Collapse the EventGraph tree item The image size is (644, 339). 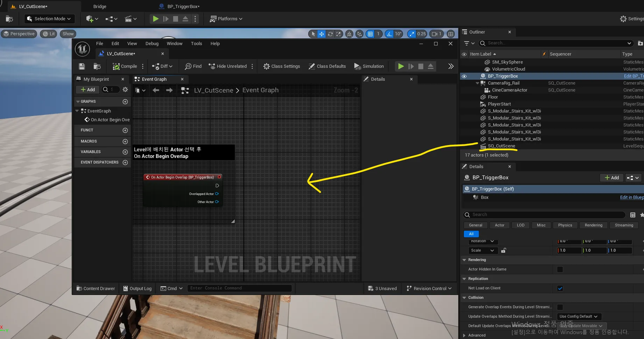77,111
